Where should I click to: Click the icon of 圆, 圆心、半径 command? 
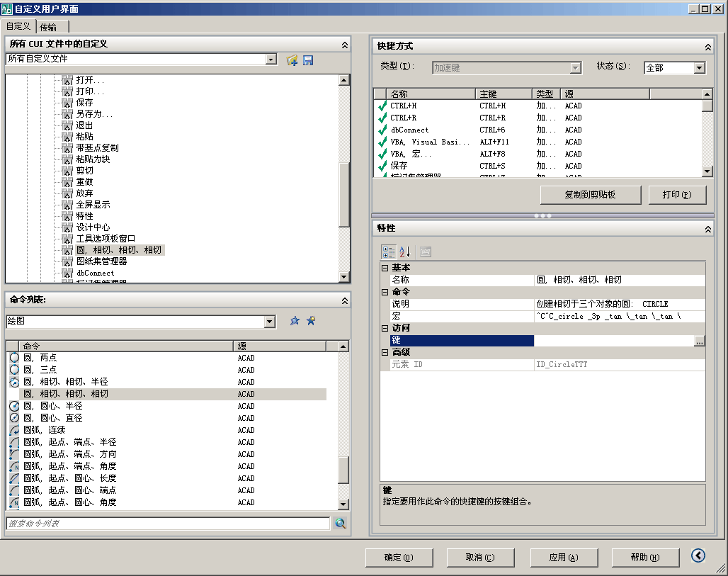point(14,406)
